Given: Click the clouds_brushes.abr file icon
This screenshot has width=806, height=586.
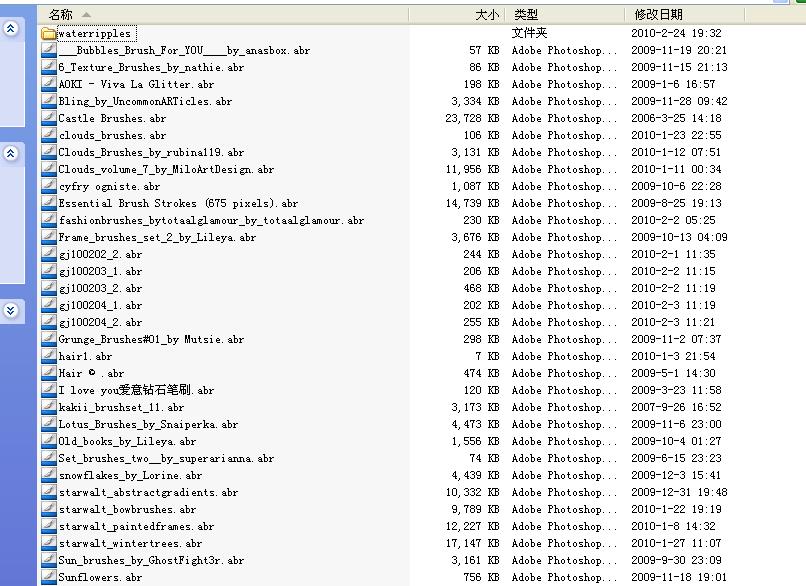Looking at the screenshot, I should [49, 135].
